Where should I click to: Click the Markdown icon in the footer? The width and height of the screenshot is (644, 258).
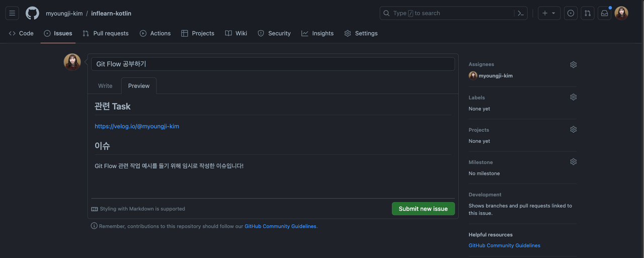(x=95, y=209)
